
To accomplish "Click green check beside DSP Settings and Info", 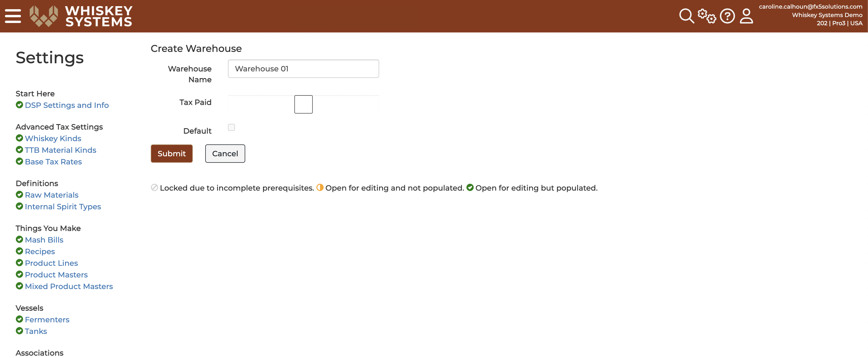I will [x=19, y=105].
